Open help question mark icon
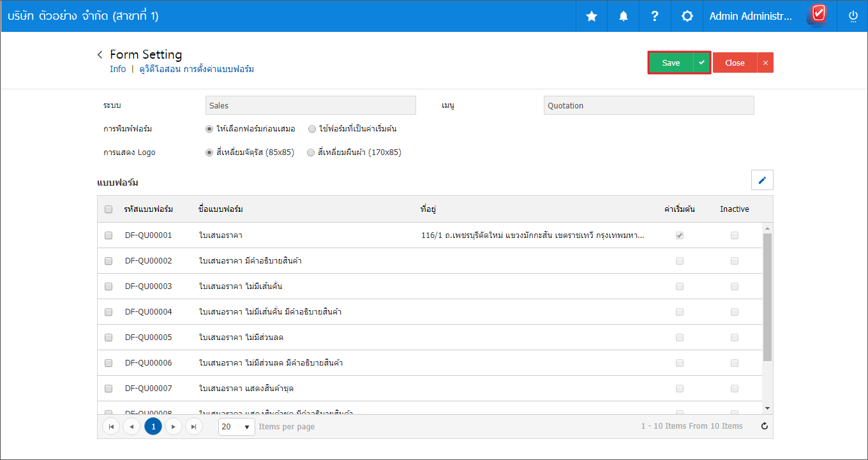Image resolution: width=868 pixels, height=460 pixels. coord(655,17)
